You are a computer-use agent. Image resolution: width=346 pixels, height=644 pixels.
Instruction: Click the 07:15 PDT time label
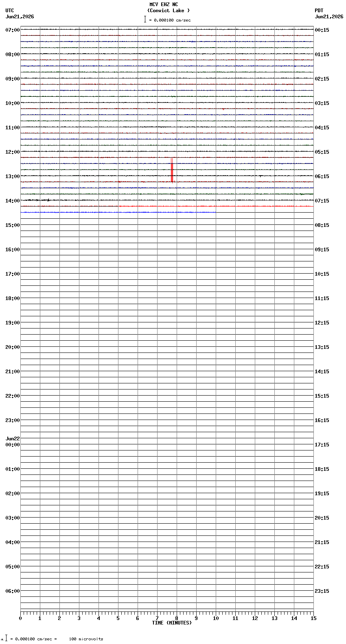point(322,201)
